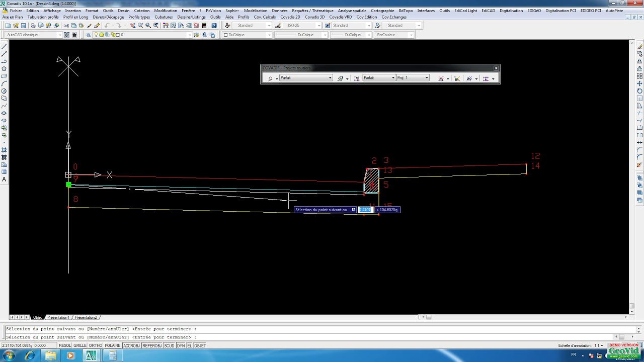Open the Covadis 2D menu
The height and width of the screenshot is (362, 644).
[290, 17]
